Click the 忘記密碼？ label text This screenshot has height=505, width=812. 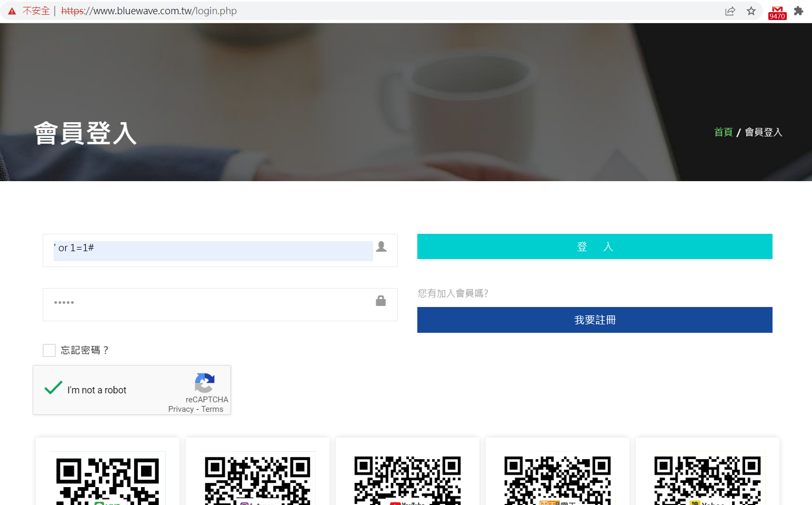(x=85, y=350)
